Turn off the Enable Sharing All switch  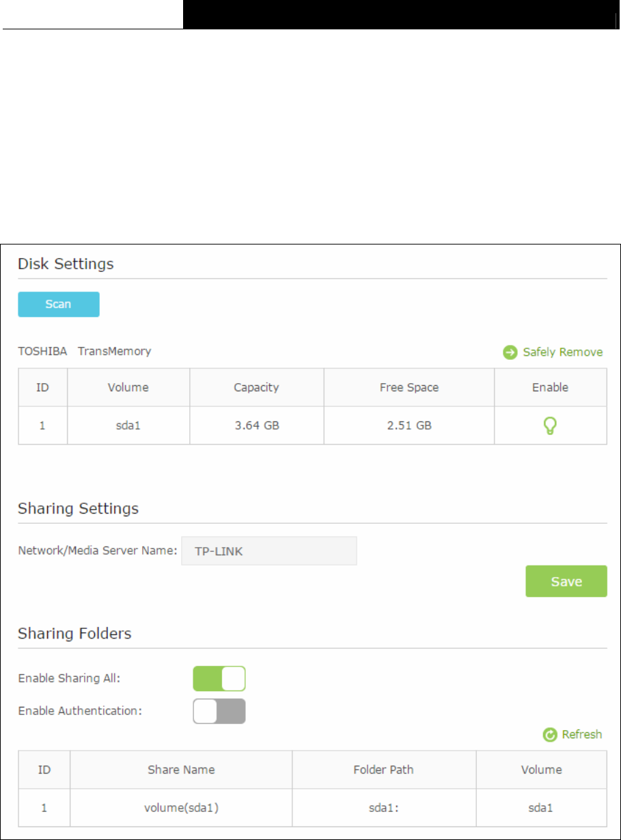(x=219, y=679)
